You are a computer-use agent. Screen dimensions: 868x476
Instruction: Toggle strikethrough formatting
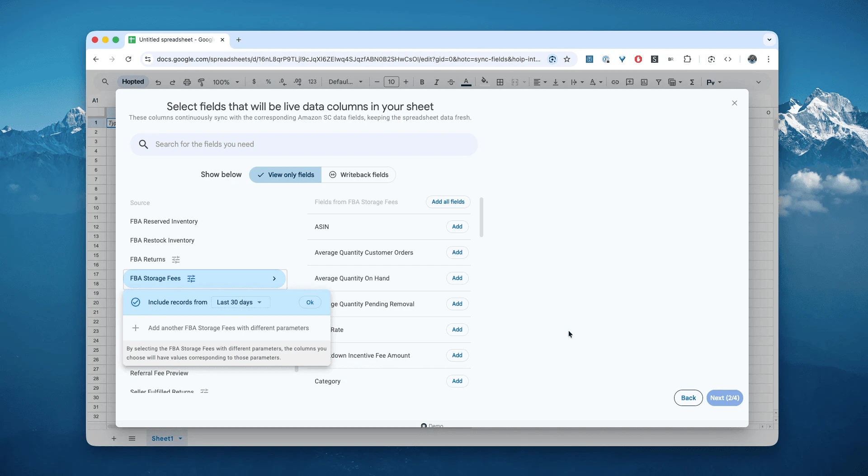(451, 82)
